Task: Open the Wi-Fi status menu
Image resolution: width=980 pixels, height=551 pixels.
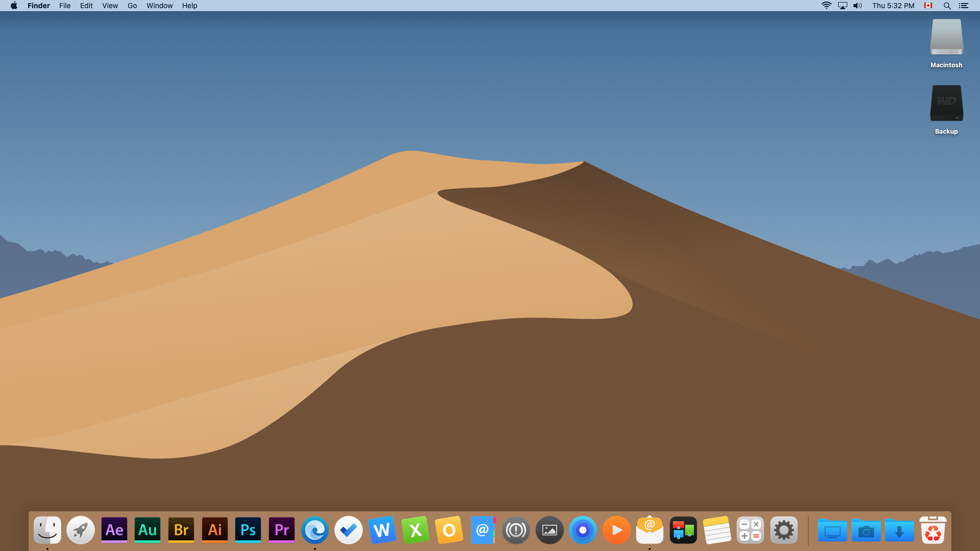Action: tap(826, 6)
